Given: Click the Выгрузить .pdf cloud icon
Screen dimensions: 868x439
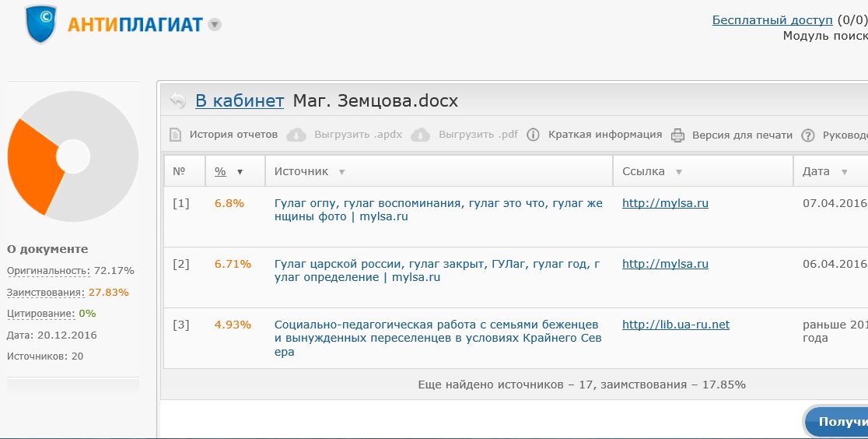Looking at the screenshot, I should [421, 135].
